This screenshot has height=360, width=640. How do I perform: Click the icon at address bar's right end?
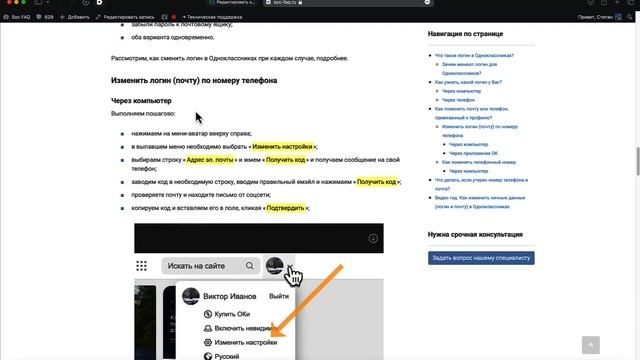(x=427, y=2)
